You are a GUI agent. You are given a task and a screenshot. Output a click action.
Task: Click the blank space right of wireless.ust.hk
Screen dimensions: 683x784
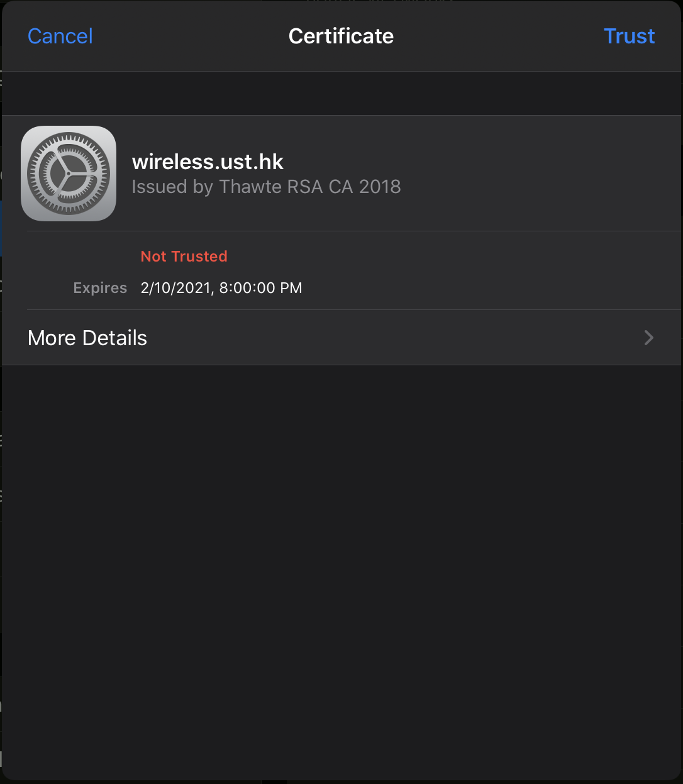click(478, 162)
